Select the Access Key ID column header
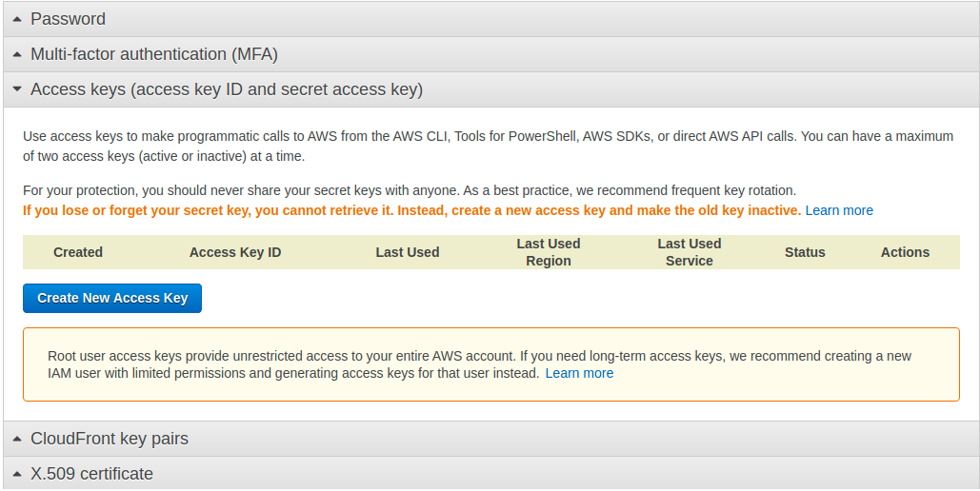The width and height of the screenshot is (980, 491). click(235, 252)
